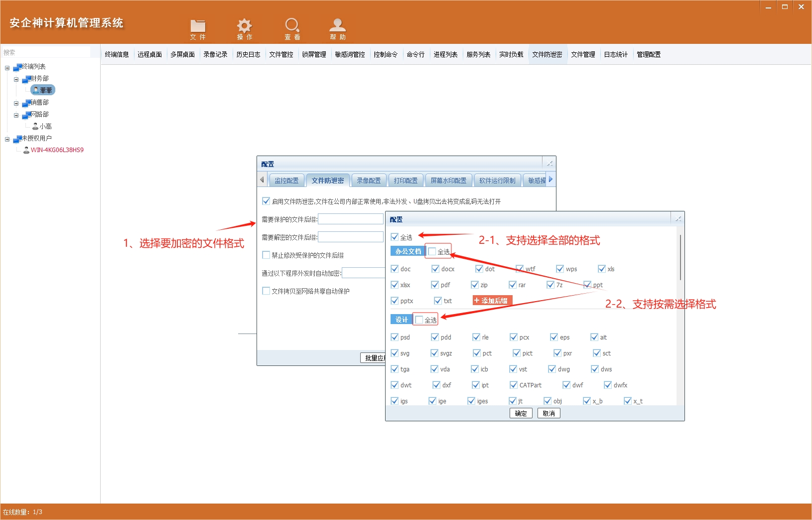
Task: Click the 确定 button
Action: pyautogui.click(x=521, y=413)
